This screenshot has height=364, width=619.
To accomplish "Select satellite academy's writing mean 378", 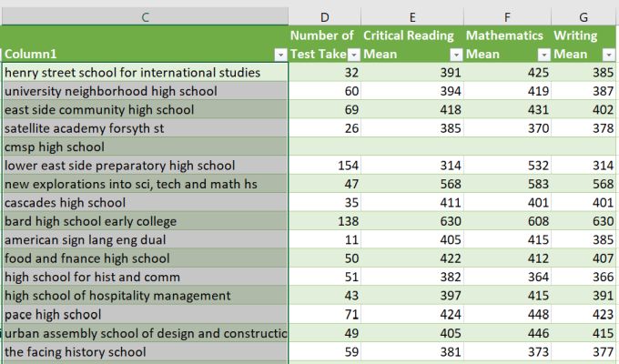I will 584,128.
